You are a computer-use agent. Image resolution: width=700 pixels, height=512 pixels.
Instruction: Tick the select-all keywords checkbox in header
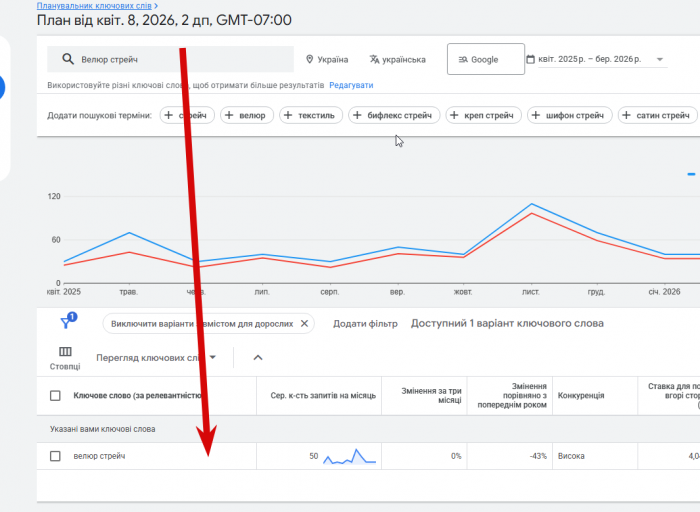[x=55, y=395]
